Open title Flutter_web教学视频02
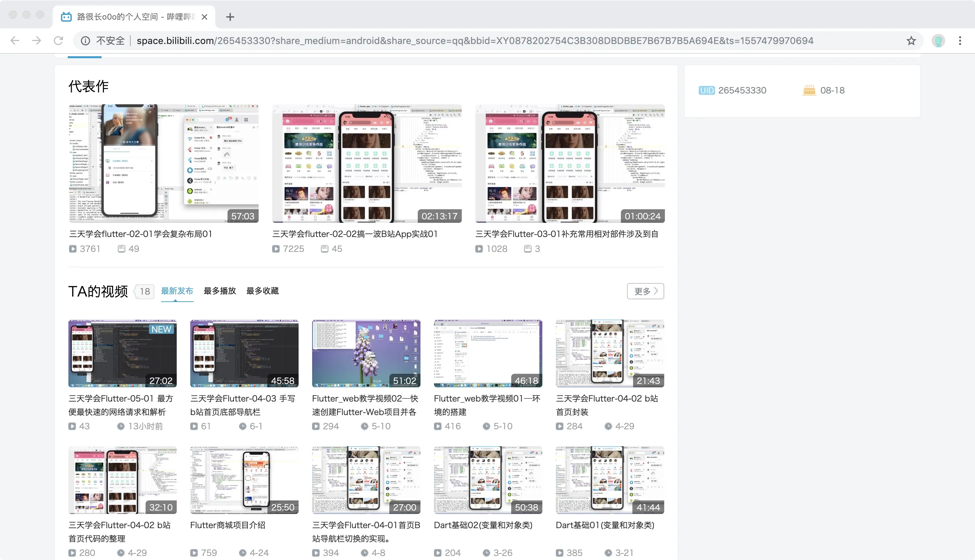Viewport: 975px width, 560px height. point(365,405)
